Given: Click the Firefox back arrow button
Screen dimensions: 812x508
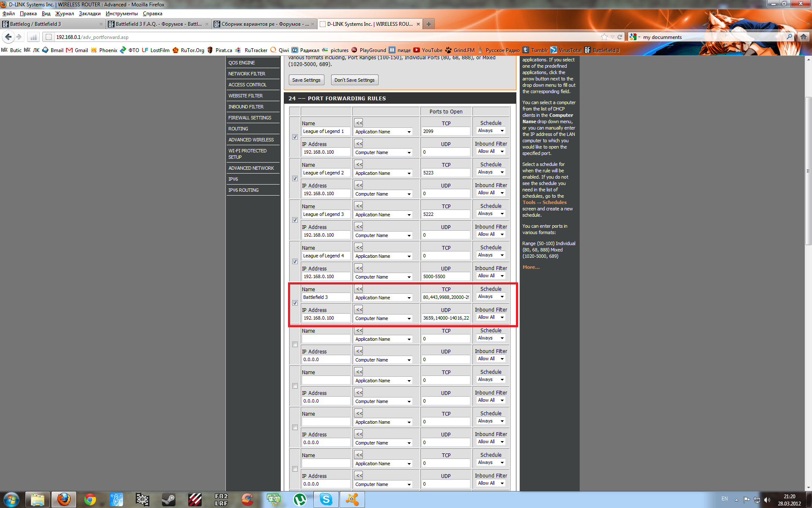Looking at the screenshot, I should (x=8, y=37).
